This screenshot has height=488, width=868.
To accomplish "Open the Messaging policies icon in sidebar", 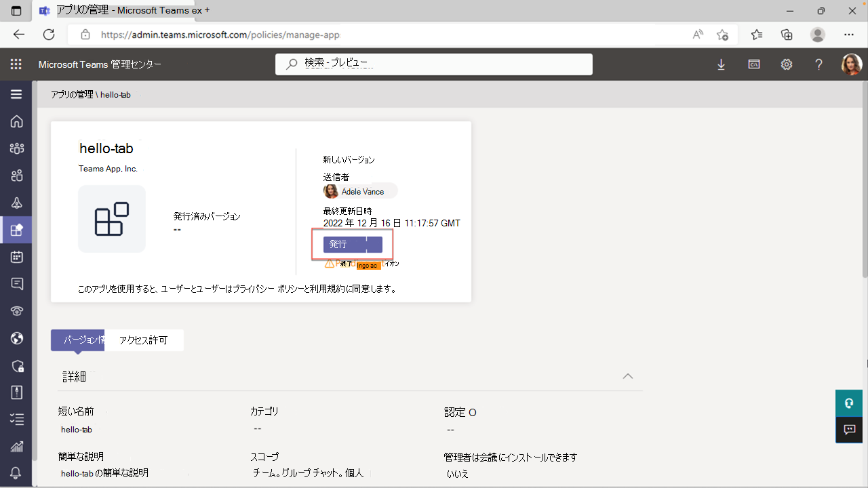I will 17,284.
